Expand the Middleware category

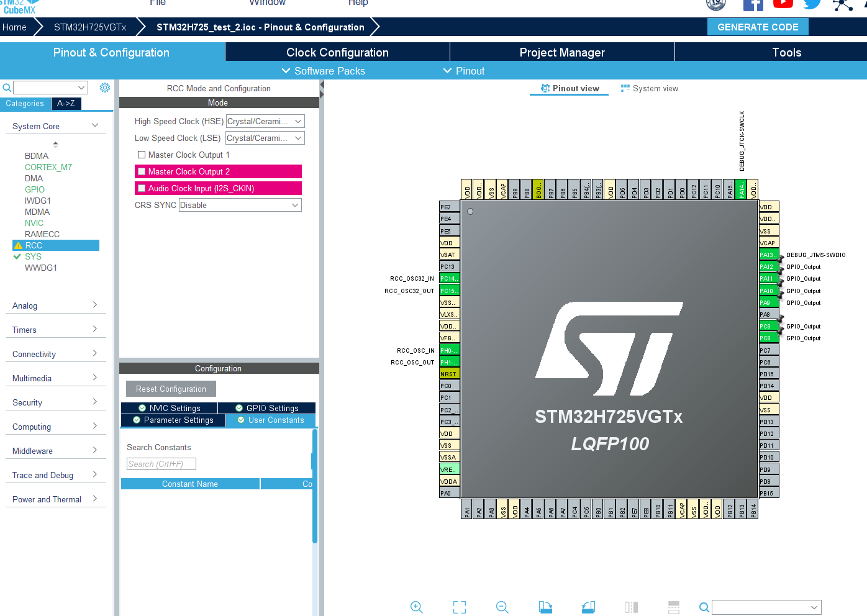tap(56, 451)
